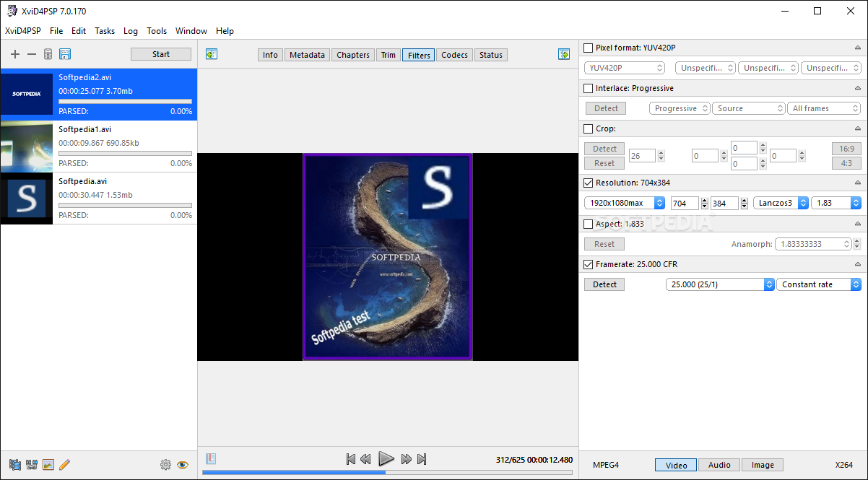Viewport: 868px width, 480px height.
Task: Clear the task list with the trash icon
Action: pos(48,54)
